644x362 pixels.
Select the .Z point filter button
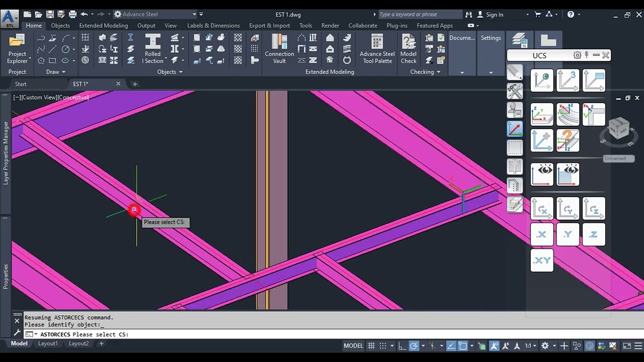594,235
